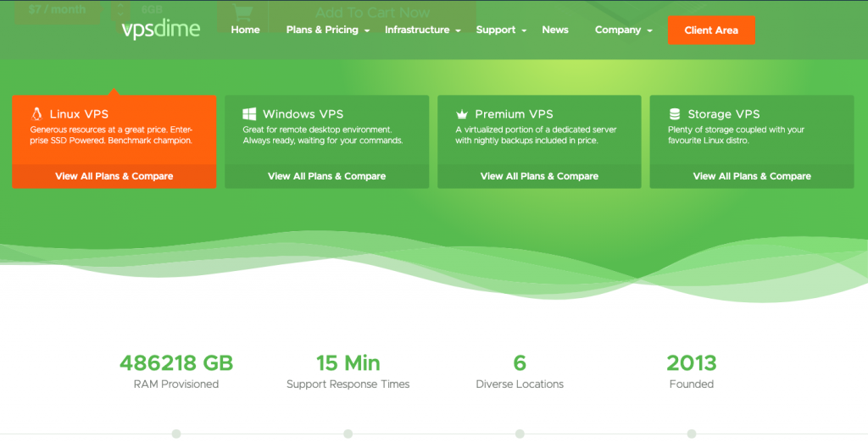Viewport: 868px width, 442px height.
Task: Click timeline dot below Support Response Times
Action: click(348, 434)
